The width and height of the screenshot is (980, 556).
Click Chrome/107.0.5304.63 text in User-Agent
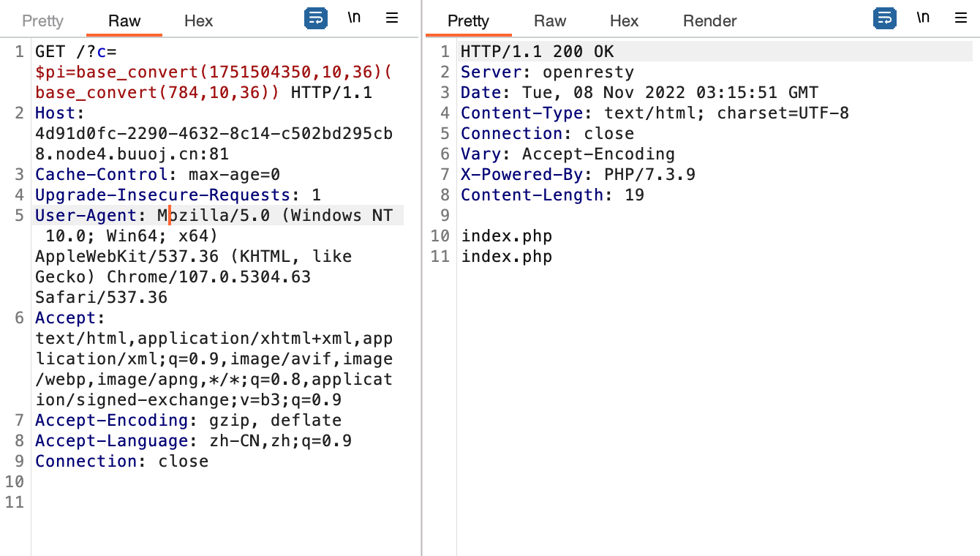point(208,277)
